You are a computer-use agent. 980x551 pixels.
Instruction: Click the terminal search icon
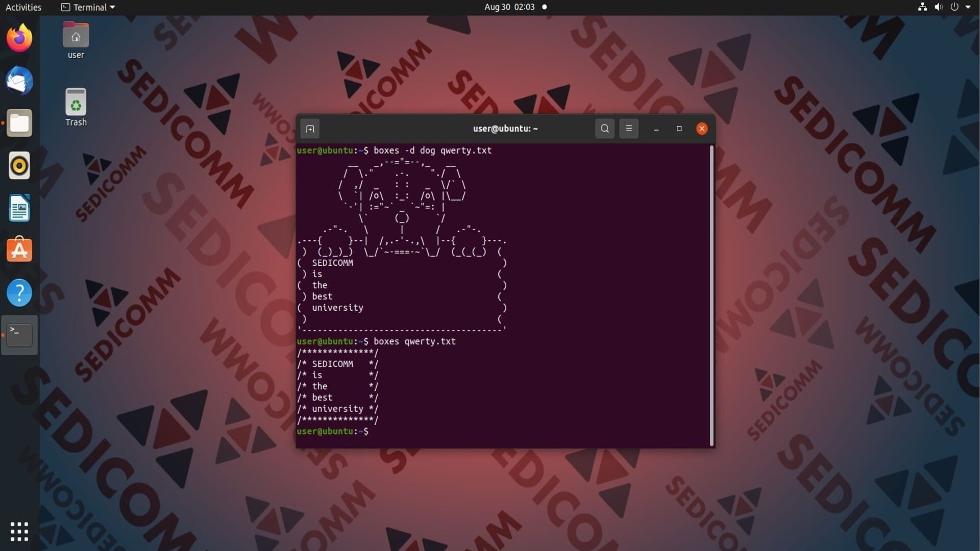[605, 129]
